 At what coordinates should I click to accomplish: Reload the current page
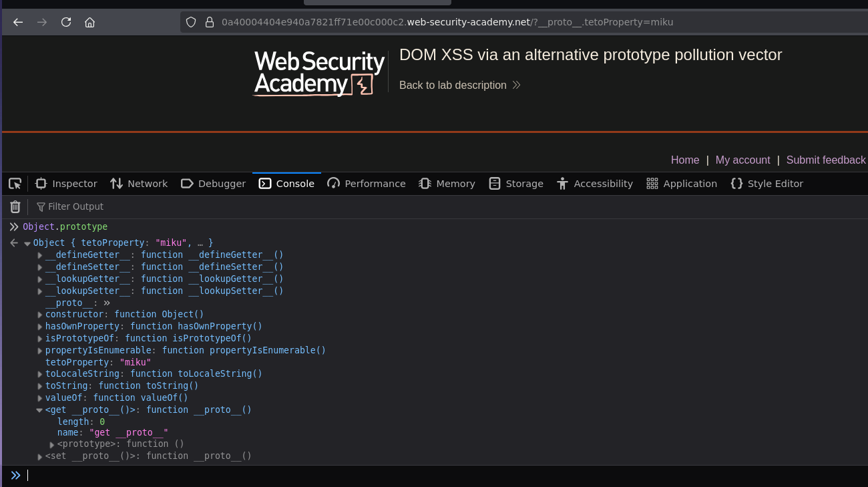pyautogui.click(x=66, y=22)
